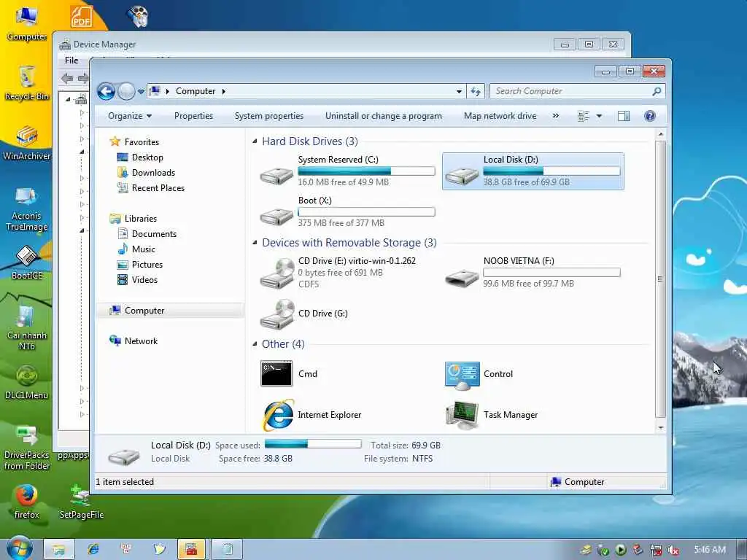747x560 pixels.
Task: Open the WinArchiver desktop icon
Action: click(x=27, y=144)
